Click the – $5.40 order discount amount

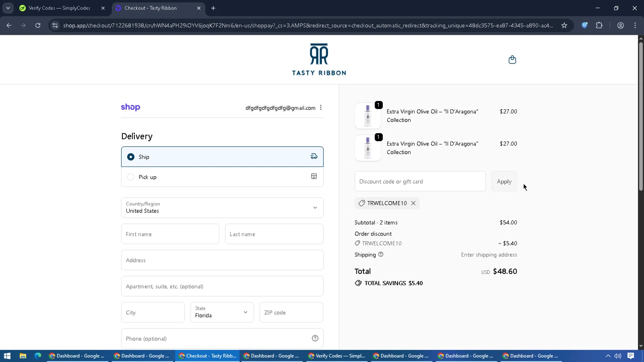pyautogui.click(x=507, y=243)
